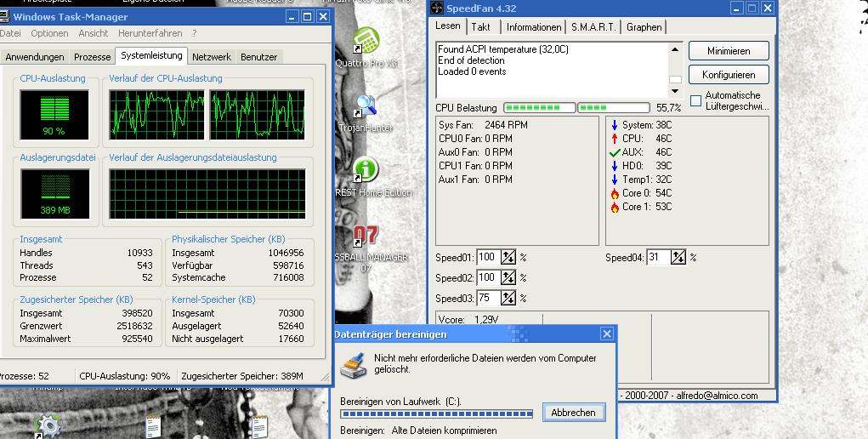
Task: Click the green checkmark beside AUX temperature
Action: 615,152
